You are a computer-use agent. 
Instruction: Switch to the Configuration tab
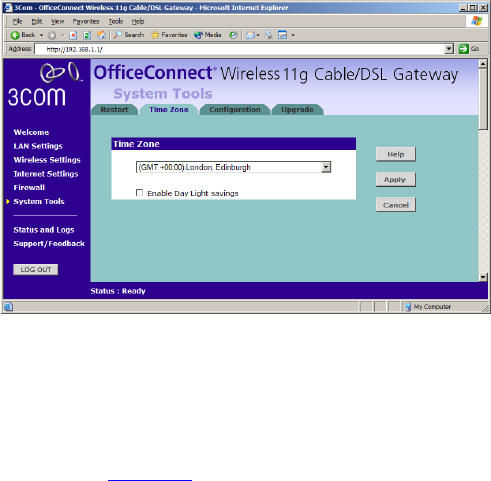tap(235, 109)
